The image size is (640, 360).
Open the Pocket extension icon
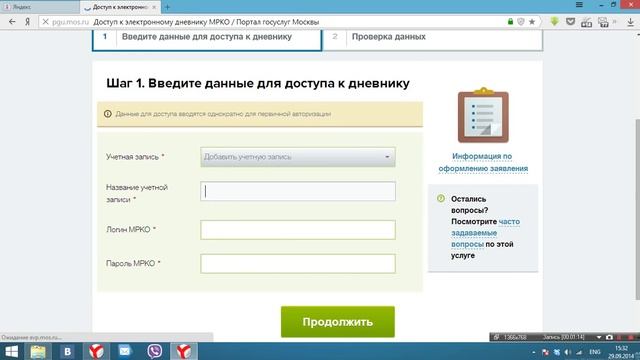point(571,22)
